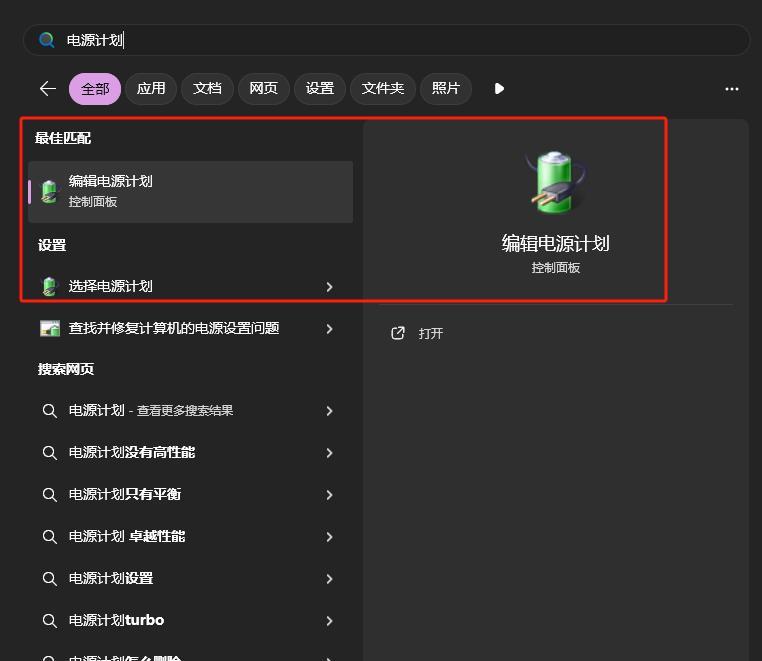Click the large battery icon in preview pane

tap(555, 182)
